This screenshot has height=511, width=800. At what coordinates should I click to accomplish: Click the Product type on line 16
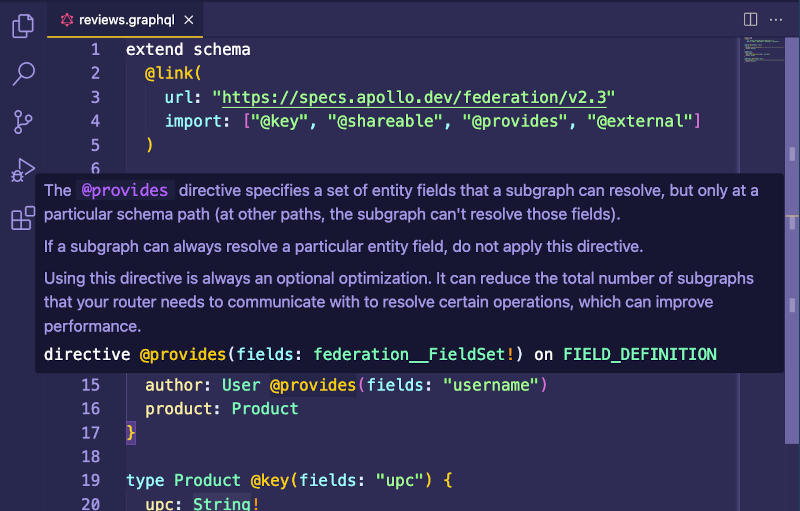pyautogui.click(x=265, y=409)
